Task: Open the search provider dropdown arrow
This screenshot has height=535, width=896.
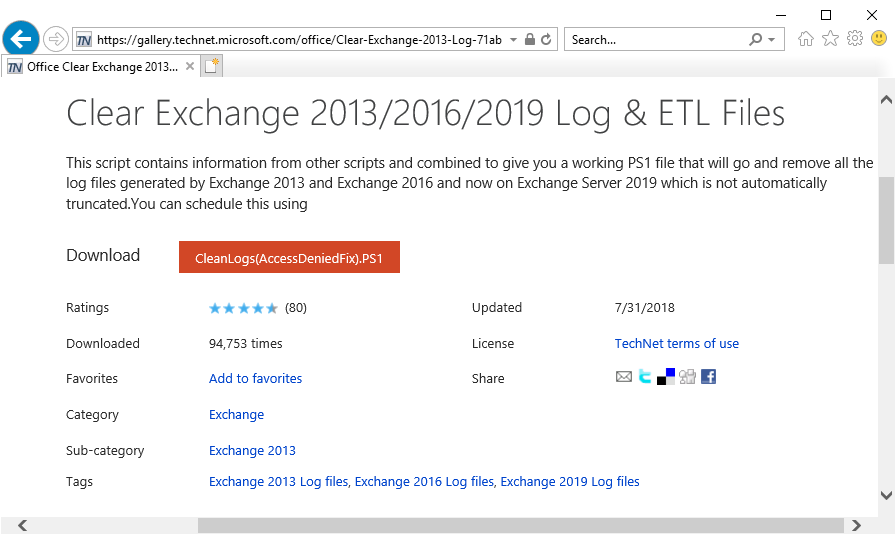Action: coord(771,39)
